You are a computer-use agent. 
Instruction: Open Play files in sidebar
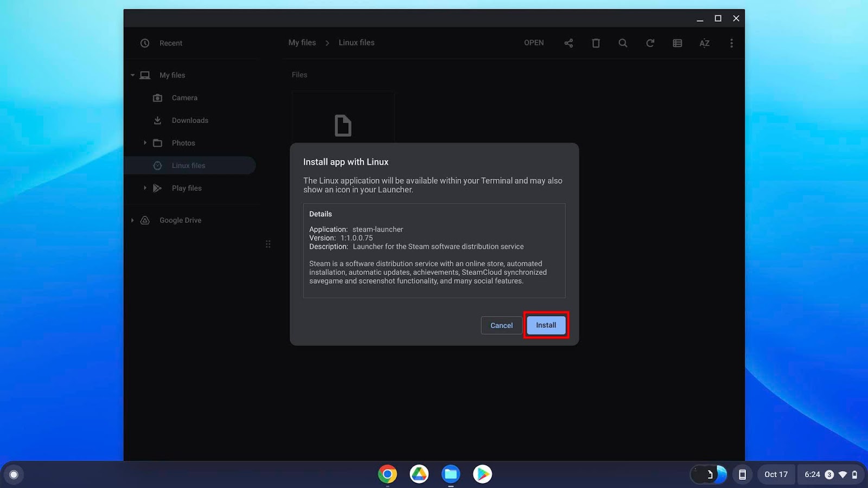click(x=187, y=188)
